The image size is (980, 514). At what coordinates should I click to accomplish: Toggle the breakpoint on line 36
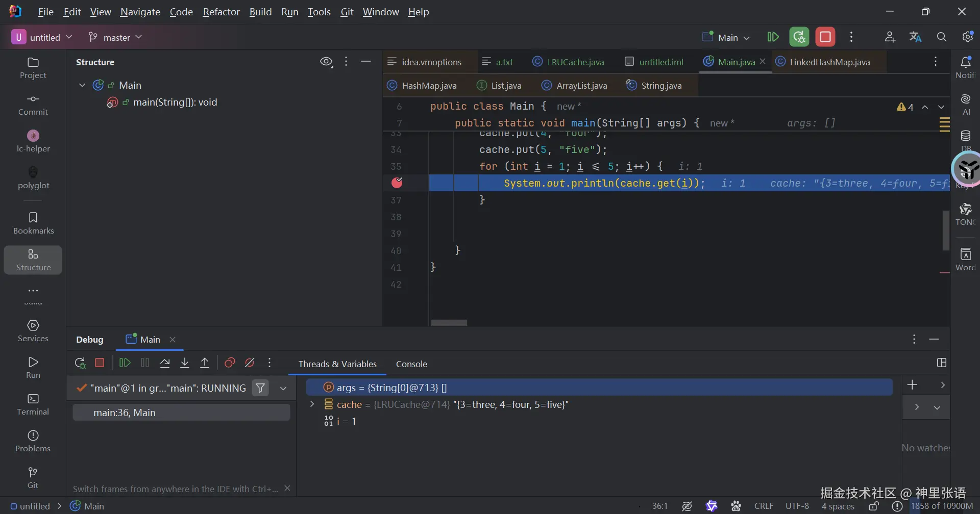click(397, 183)
